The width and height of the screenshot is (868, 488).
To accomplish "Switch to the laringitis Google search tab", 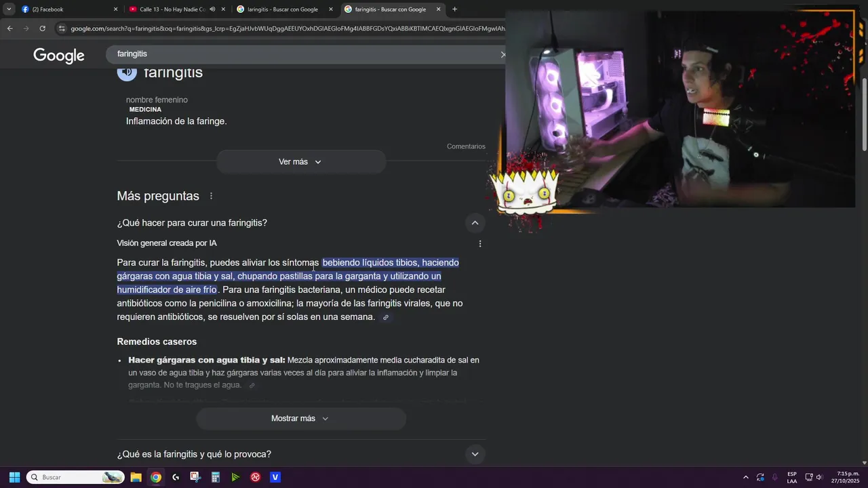I will [281, 9].
